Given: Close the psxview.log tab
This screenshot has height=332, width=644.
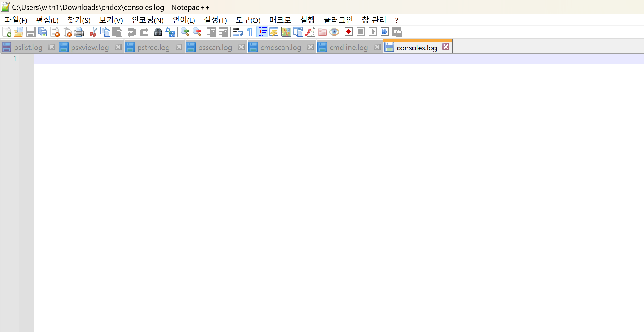Looking at the screenshot, I should tap(118, 47).
